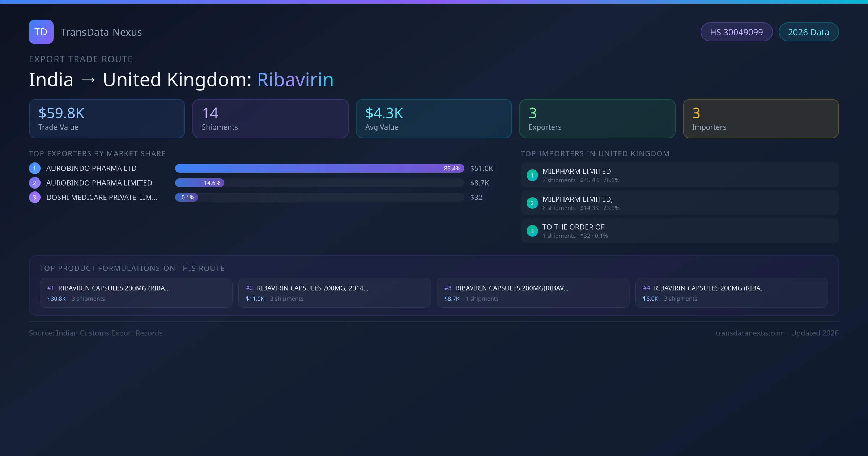Image resolution: width=868 pixels, height=456 pixels.
Task: Open formulation #3 card worth $8.7K
Action: coord(533,293)
